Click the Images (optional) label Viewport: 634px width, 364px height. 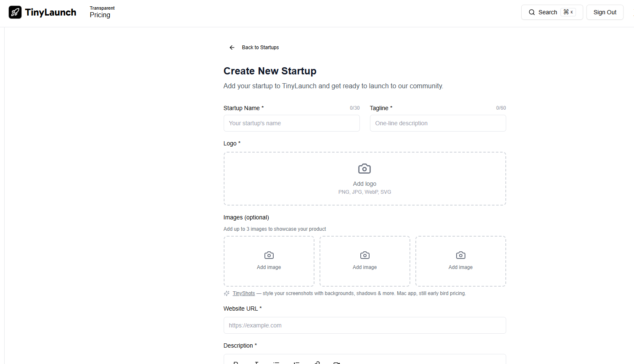click(x=246, y=217)
